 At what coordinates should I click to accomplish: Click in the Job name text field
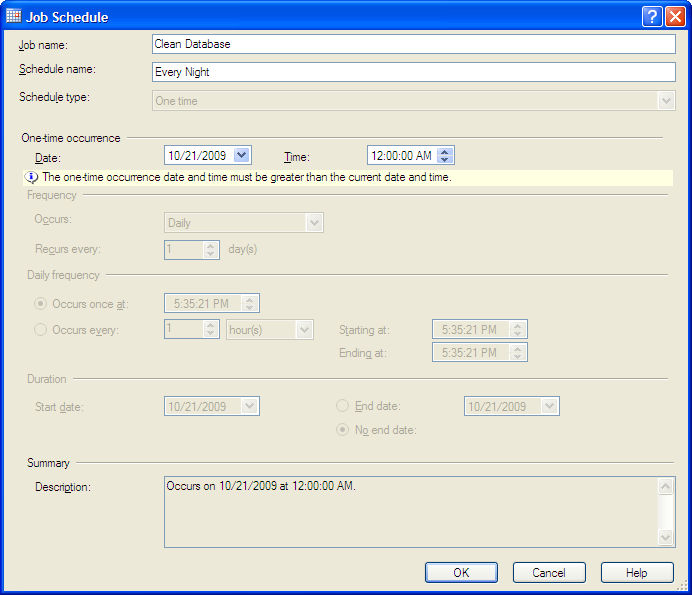click(412, 44)
